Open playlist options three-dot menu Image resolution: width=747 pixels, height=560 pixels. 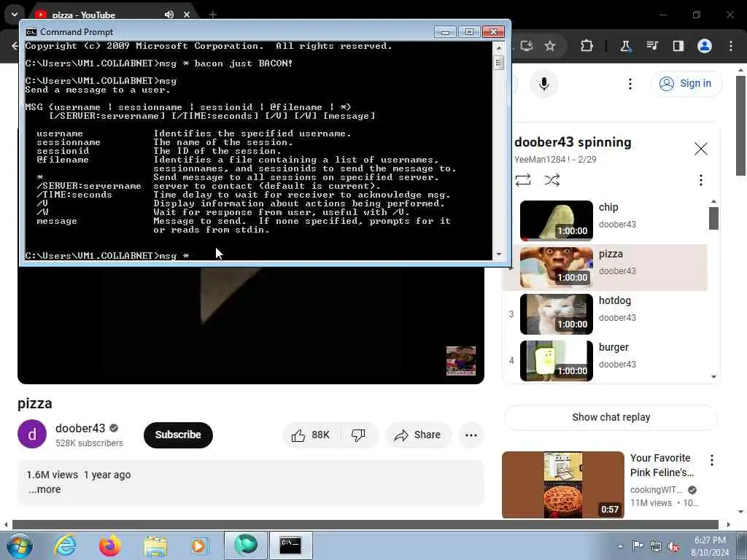pos(700,180)
